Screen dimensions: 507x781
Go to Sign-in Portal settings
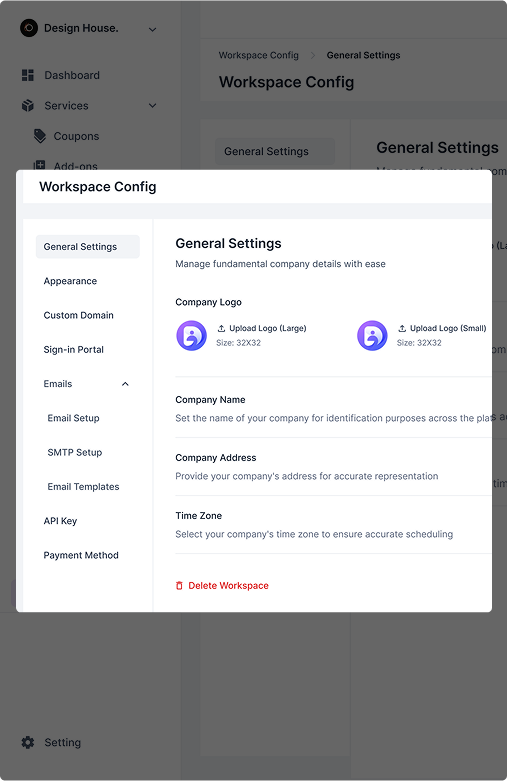[74, 350]
